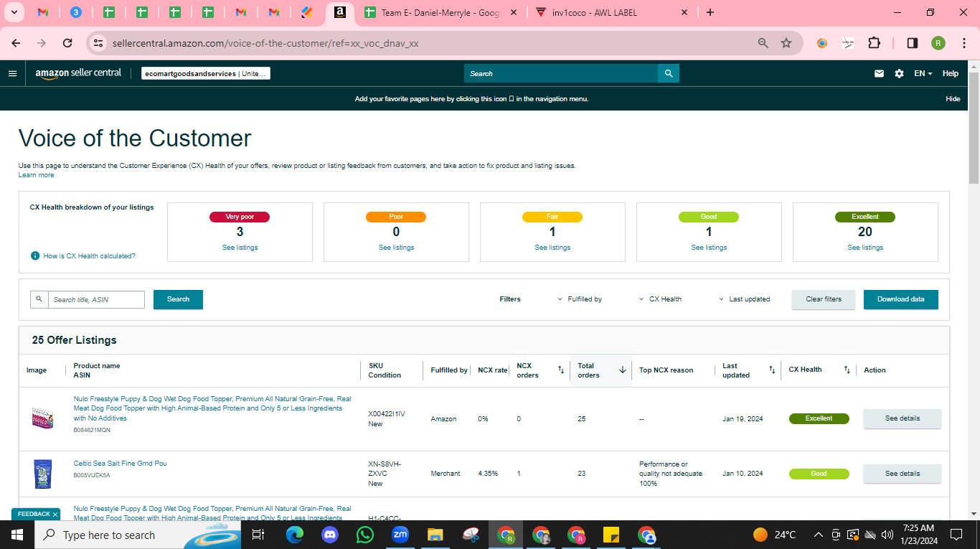Bookmark this page with the star icon

tap(786, 43)
